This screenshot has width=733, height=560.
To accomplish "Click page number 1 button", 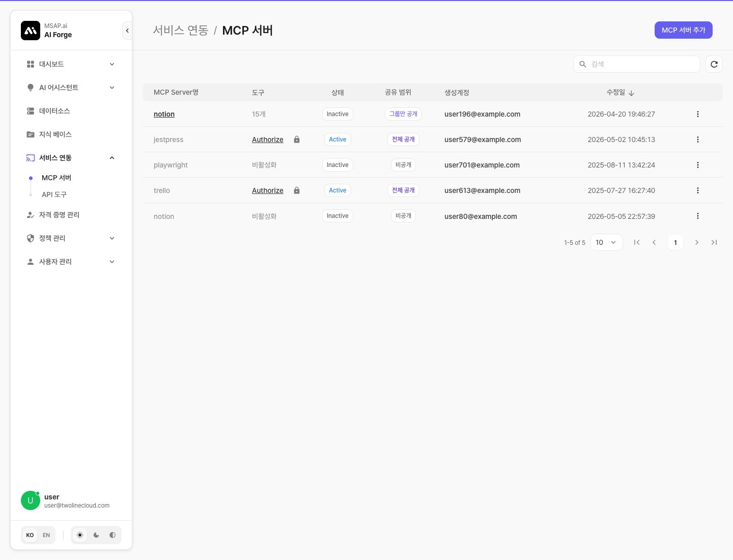I will [x=675, y=242].
